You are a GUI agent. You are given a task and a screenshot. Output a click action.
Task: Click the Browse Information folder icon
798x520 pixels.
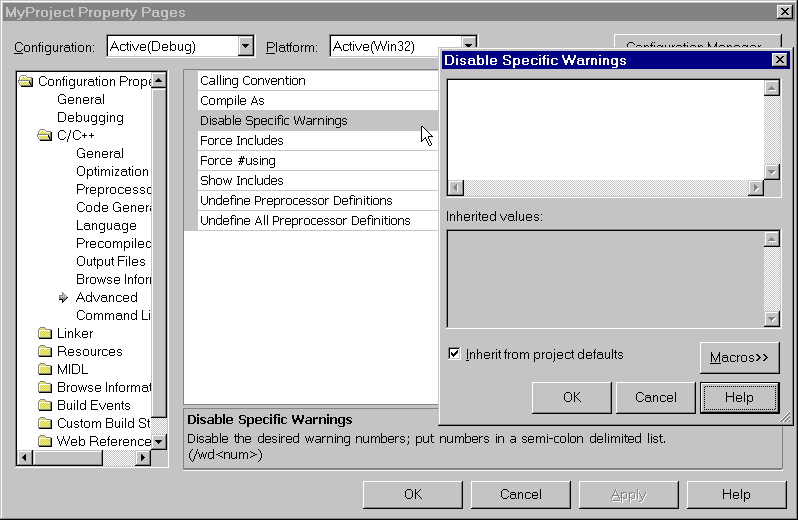pos(45,388)
